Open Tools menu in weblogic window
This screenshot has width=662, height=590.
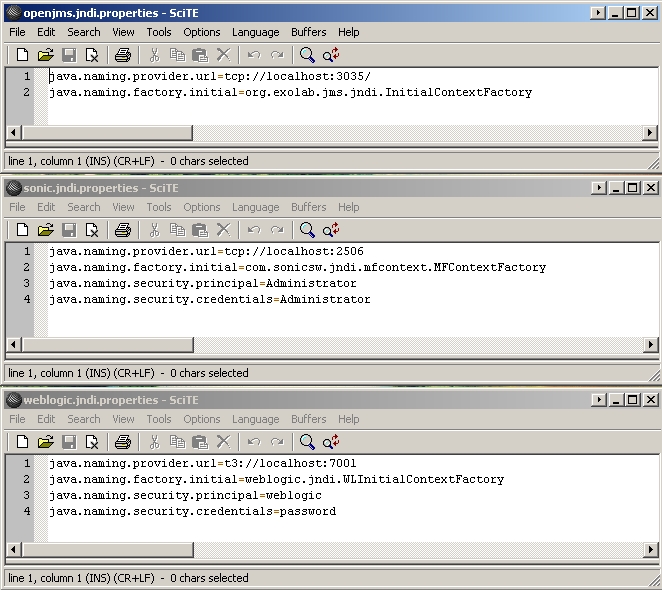(159, 419)
